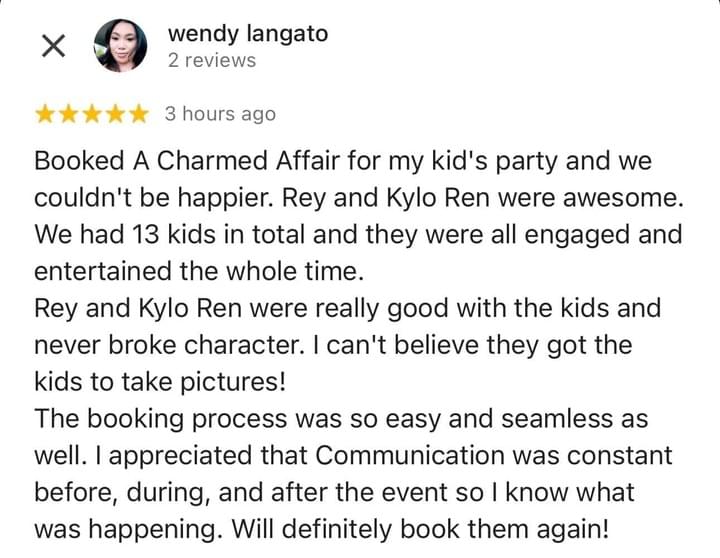The height and width of the screenshot is (558, 720).
Task: Select the third rating star
Action: click(92, 114)
